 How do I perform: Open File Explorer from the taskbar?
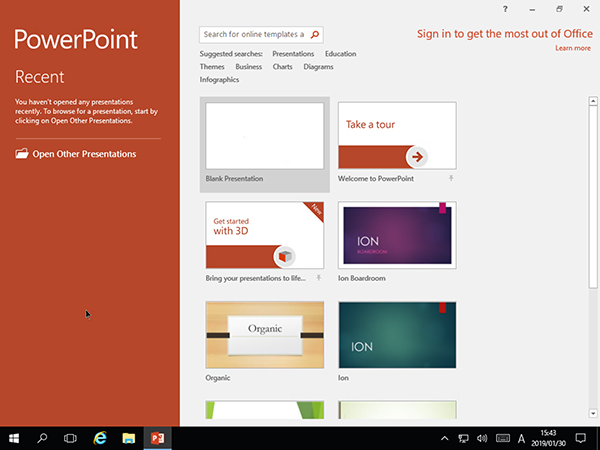point(129,438)
